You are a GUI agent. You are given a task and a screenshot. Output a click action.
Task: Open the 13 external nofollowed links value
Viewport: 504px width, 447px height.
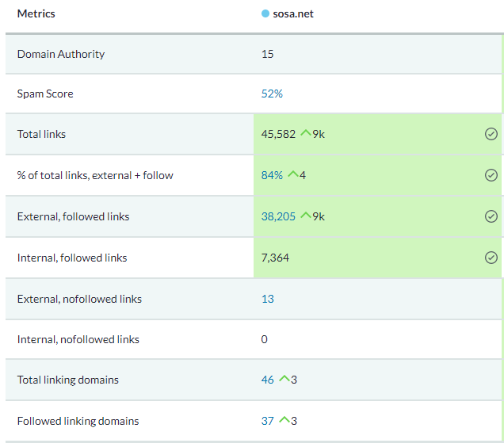click(267, 299)
